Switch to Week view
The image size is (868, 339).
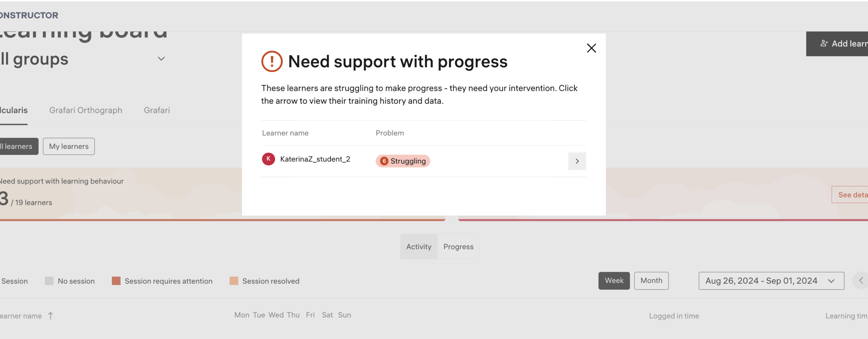(x=614, y=280)
